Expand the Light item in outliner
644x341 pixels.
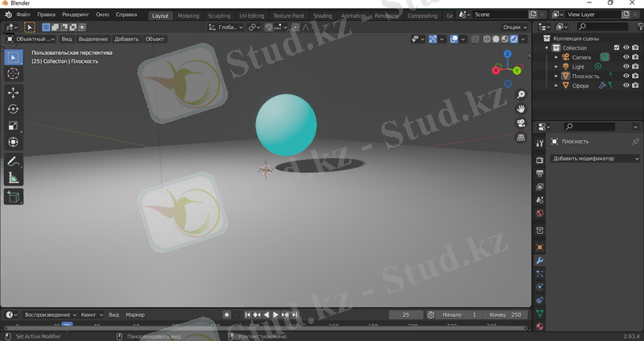pyautogui.click(x=556, y=67)
